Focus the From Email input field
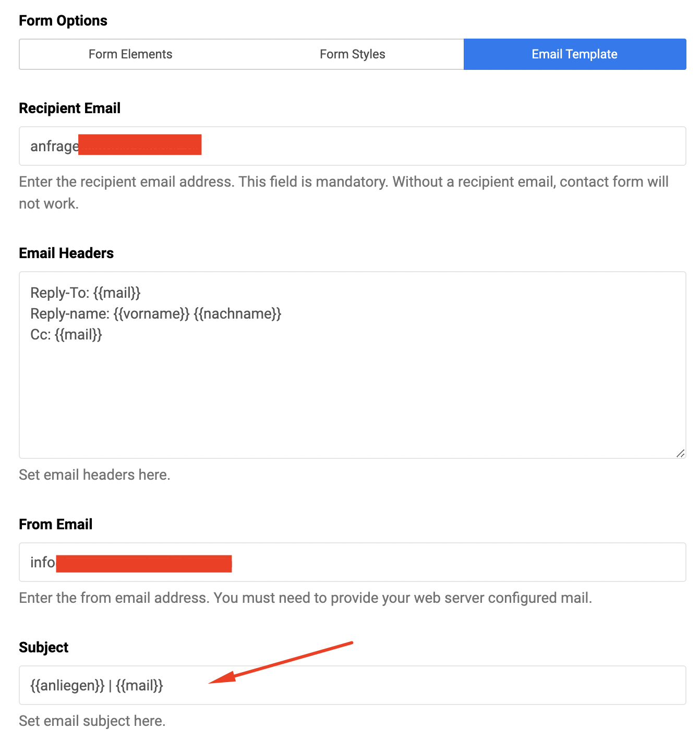 (417, 562)
